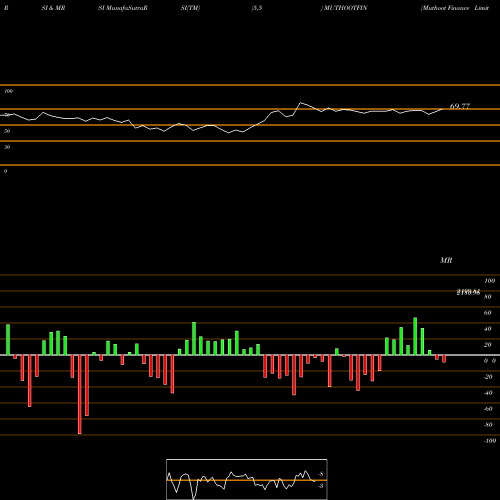Click the RSI value 69.77 label
The image size is (500, 500).
[x=460, y=106]
